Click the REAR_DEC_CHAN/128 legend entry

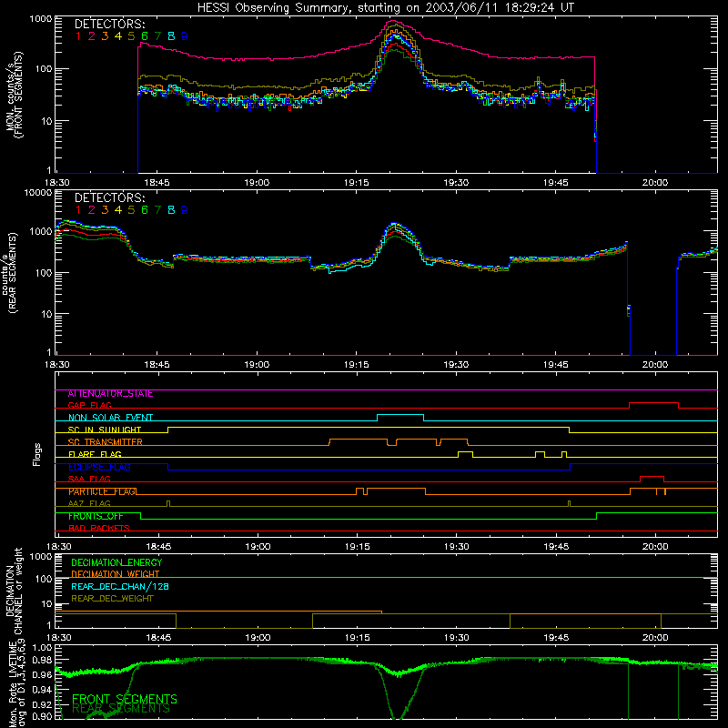tap(120, 586)
